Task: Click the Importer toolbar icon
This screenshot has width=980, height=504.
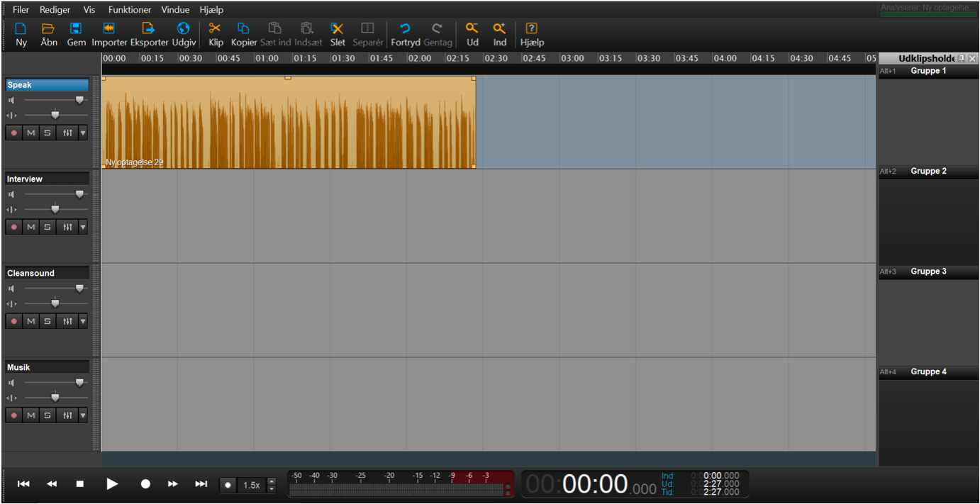Action: (109, 29)
